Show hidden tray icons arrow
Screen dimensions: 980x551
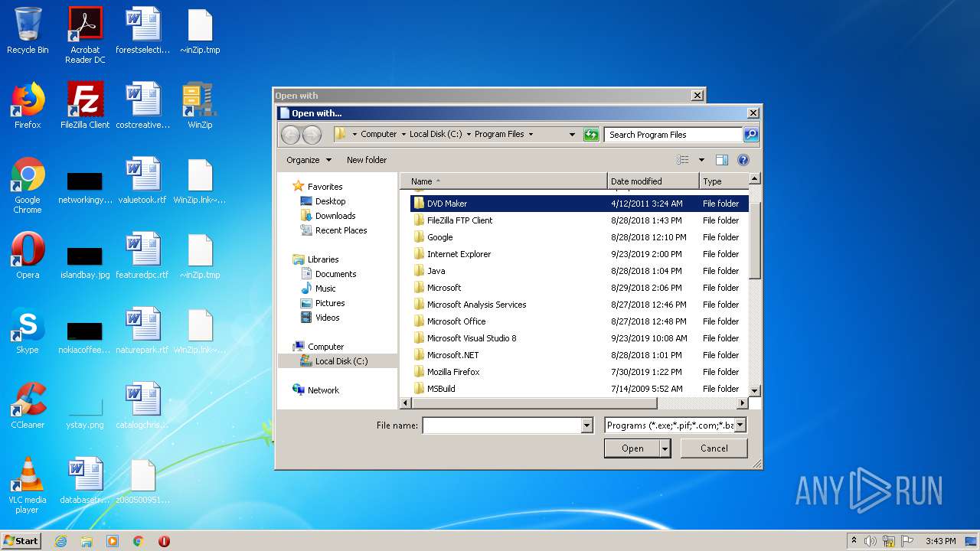point(854,540)
